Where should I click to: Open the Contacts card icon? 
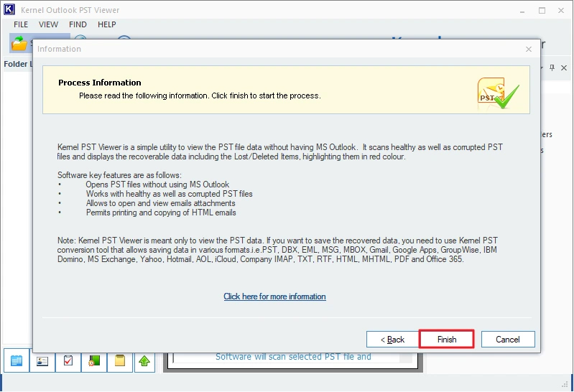[42, 362]
